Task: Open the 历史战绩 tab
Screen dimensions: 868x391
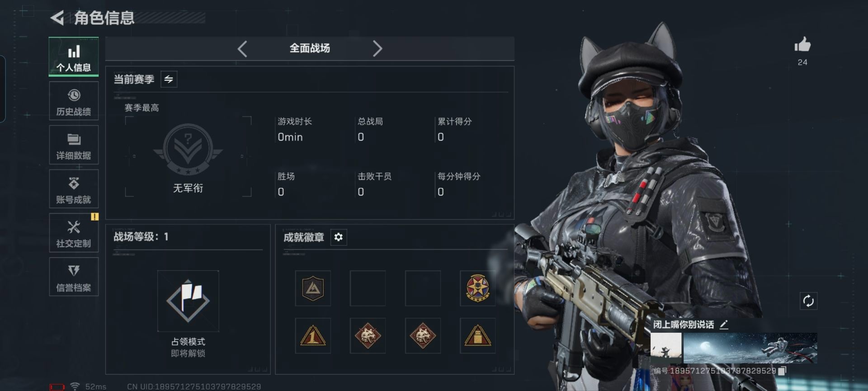Action: click(74, 101)
